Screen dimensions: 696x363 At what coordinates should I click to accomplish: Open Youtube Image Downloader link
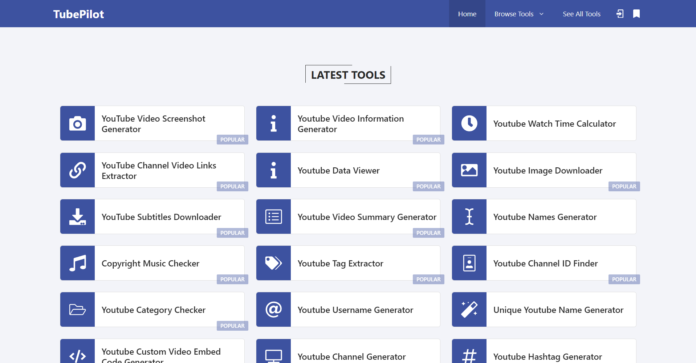pos(548,170)
